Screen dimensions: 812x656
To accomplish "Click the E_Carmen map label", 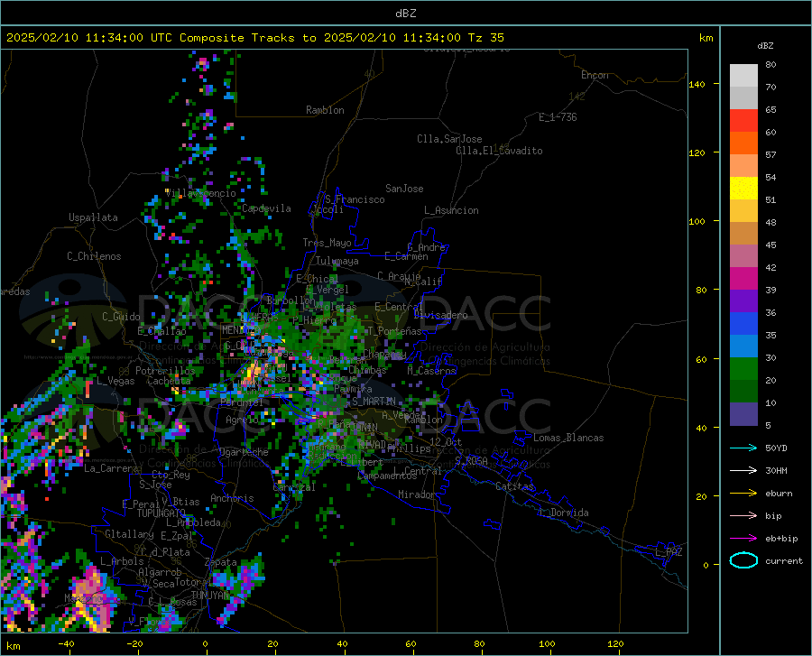I will [x=406, y=256].
